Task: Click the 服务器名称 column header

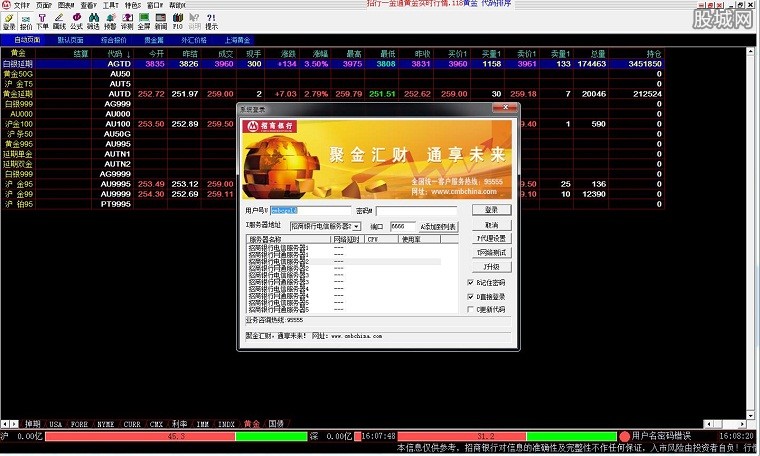Action: (289, 239)
